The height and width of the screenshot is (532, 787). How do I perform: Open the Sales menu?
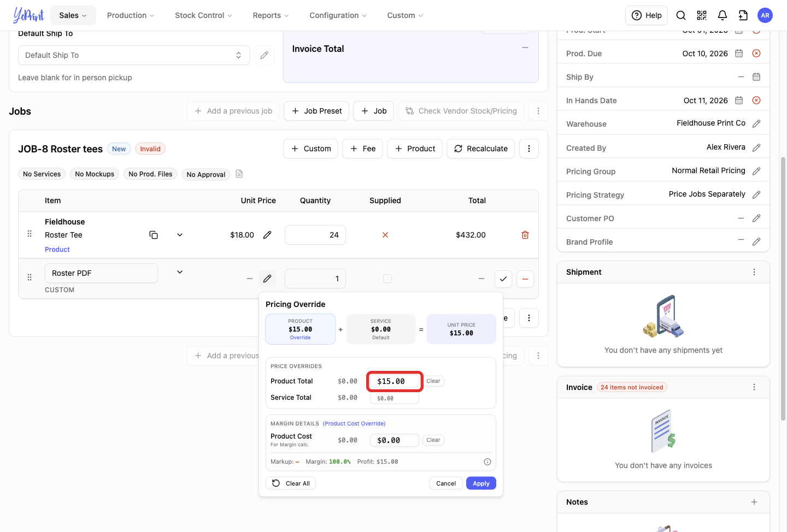pos(73,15)
